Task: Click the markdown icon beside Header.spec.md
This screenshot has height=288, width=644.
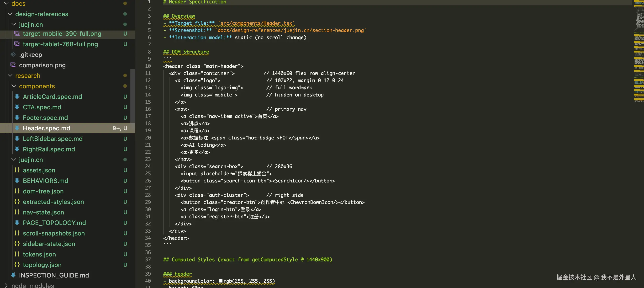Action: tap(17, 128)
